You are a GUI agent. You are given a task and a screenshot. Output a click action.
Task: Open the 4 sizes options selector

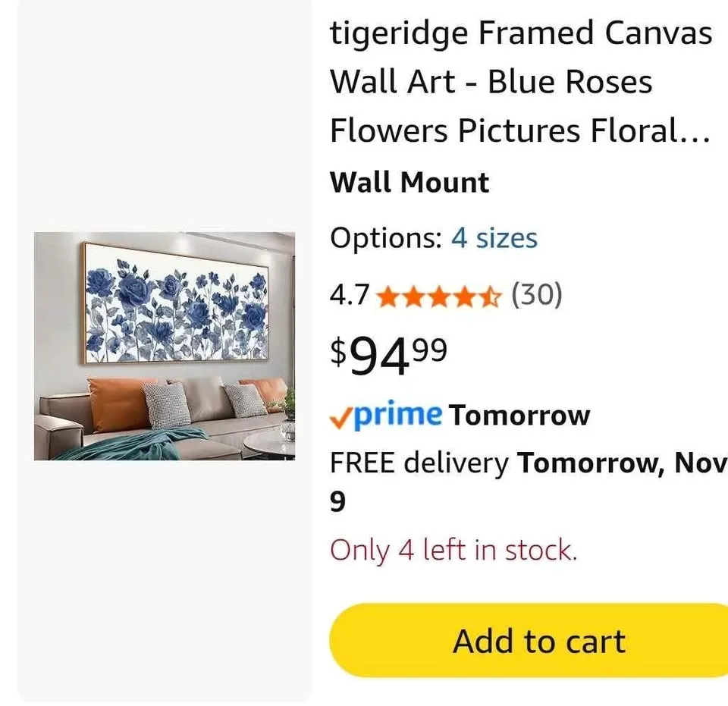[494, 238]
